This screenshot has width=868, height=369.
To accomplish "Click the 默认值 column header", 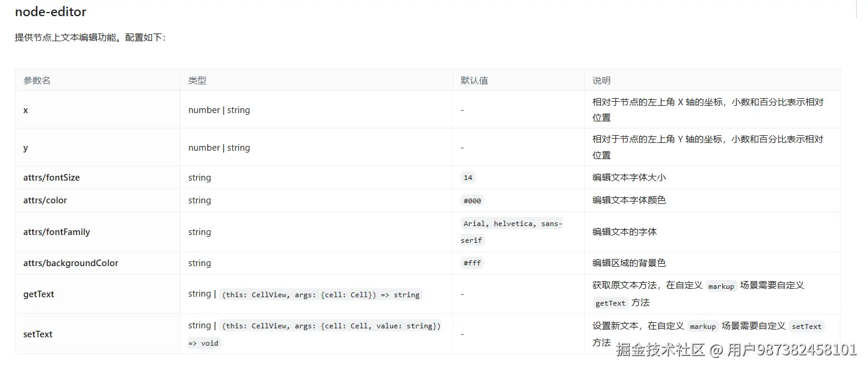I will click(474, 80).
